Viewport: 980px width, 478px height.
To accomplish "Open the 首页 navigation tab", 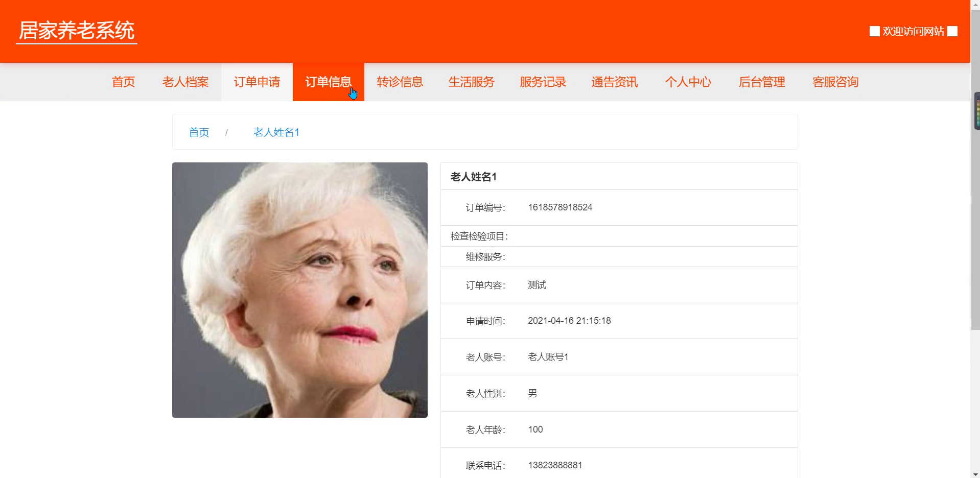I will 123,82.
